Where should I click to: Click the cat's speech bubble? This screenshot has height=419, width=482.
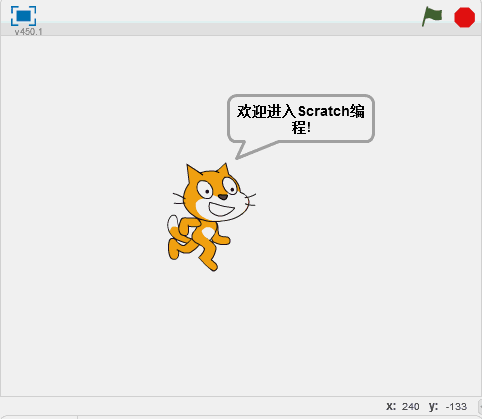pos(301,119)
